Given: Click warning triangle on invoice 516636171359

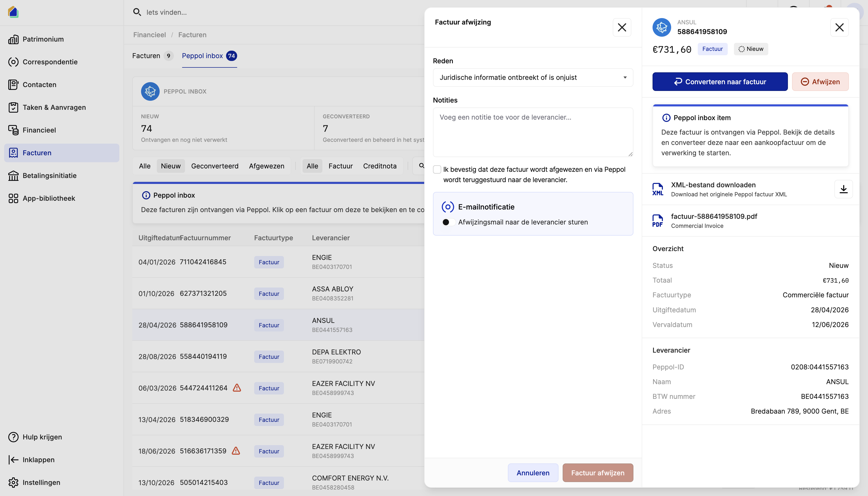Looking at the screenshot, I should 236,451.
